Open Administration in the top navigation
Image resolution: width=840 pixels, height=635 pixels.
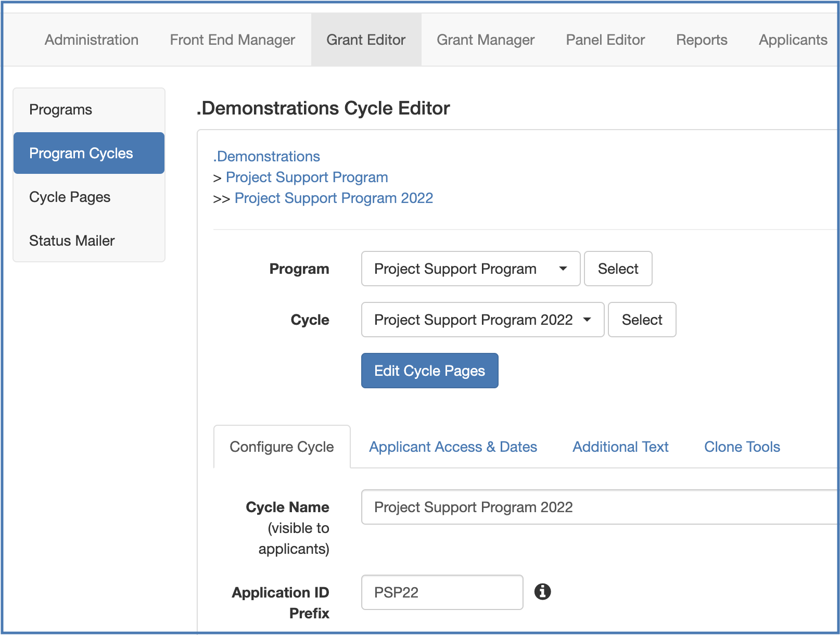(92, 40)
